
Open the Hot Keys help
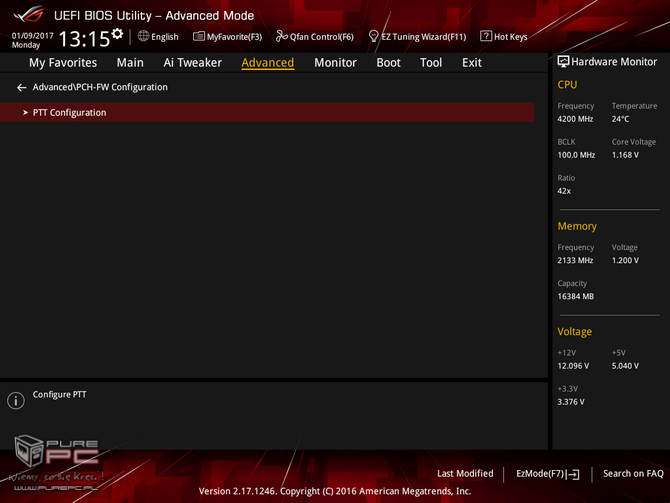click(503, 37)
